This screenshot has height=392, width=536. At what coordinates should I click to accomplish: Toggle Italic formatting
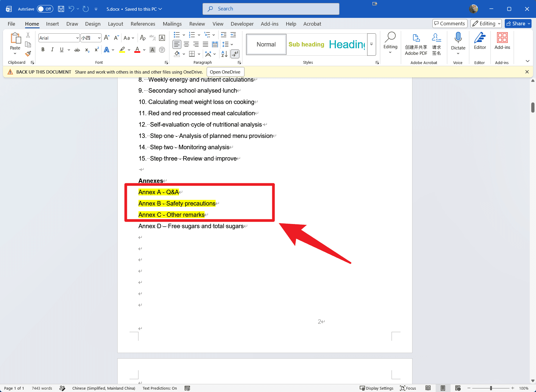pos(52,50)
